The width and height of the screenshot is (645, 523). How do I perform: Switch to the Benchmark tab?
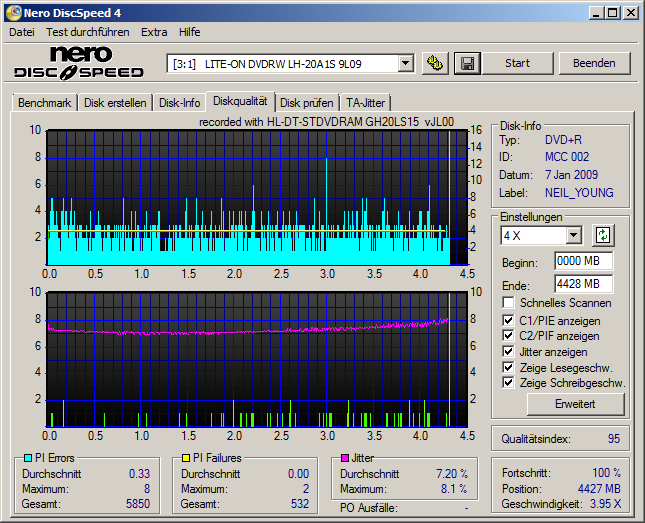coord(45,102)
